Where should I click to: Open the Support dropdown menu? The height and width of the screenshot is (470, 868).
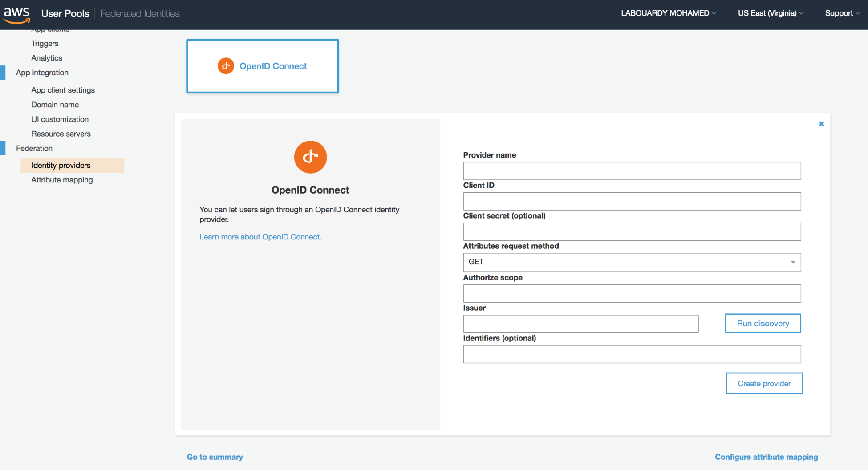point(842,13)
